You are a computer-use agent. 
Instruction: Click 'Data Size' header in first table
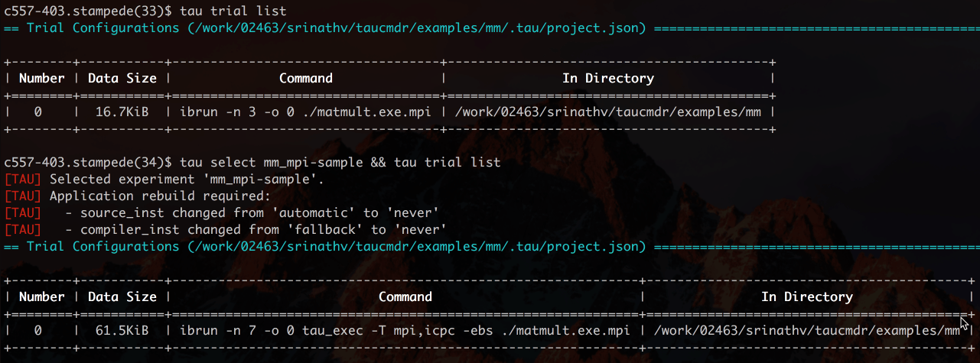click(122, 78)
